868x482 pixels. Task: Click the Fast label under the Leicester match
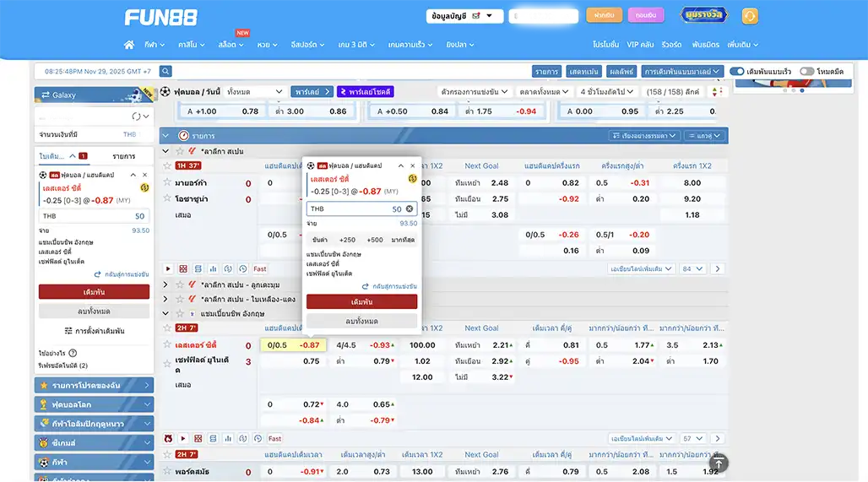click(x=274, y=438)
